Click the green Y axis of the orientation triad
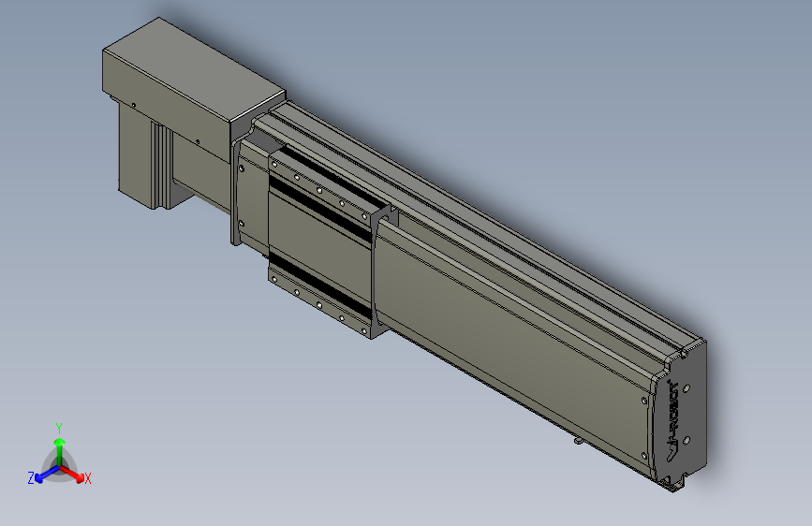 [x=60, y=451]
